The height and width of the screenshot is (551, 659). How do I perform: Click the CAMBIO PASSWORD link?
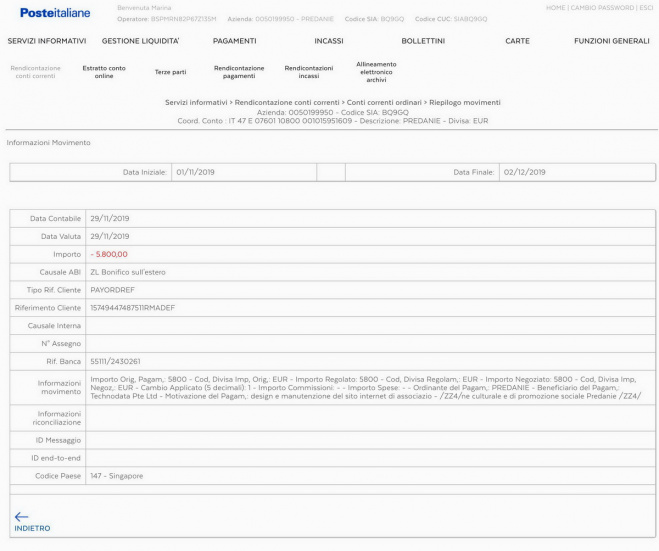pos(602,8)
